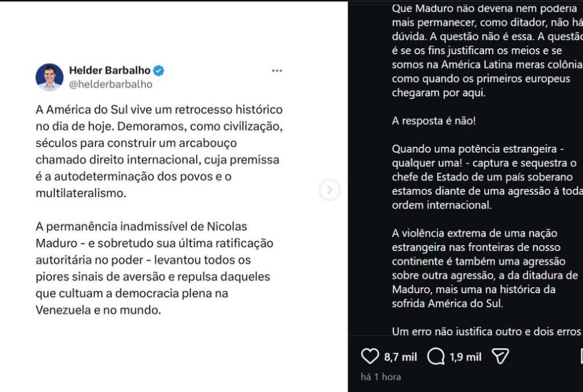Open the tweet's ellipsis options menu
583x392 pixels.
pyautogui.click(x=278, y=70)
